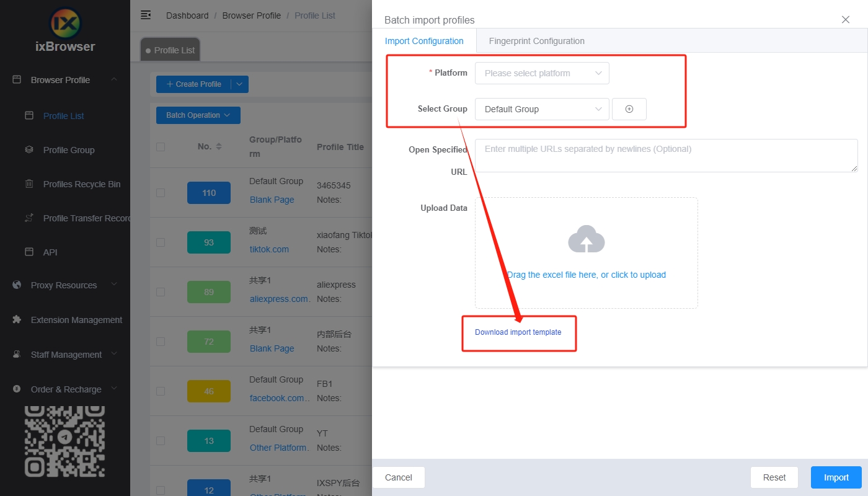This screenshot has height=496, width=868.
Task: Click the add group plus icon button
Action: point(629,109)
